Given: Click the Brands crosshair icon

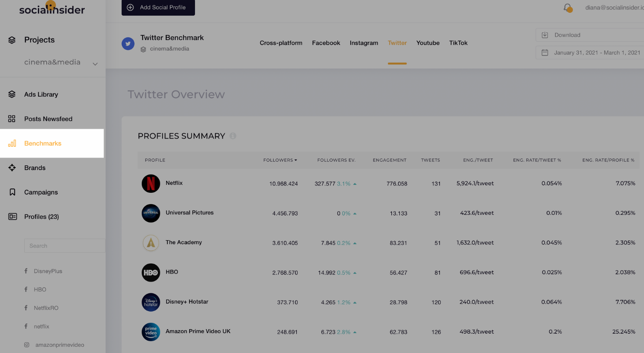Looking at the screenshot, I should pos(12,168).
